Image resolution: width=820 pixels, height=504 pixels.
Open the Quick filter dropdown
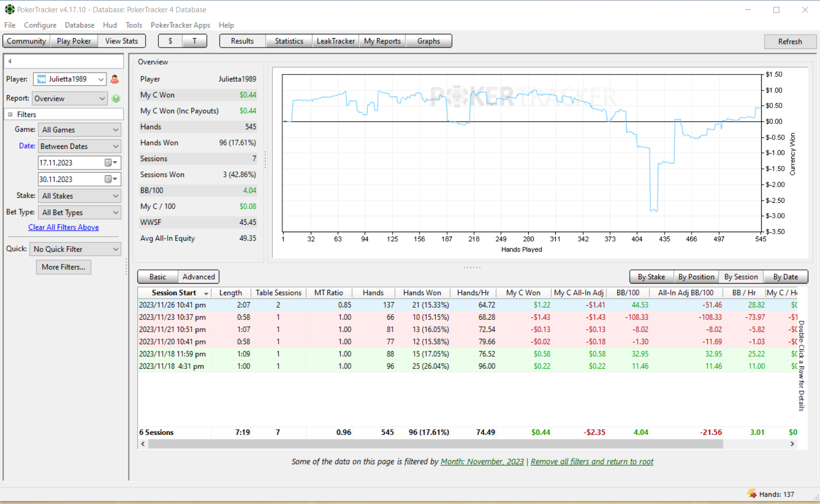tap(75, 249)
